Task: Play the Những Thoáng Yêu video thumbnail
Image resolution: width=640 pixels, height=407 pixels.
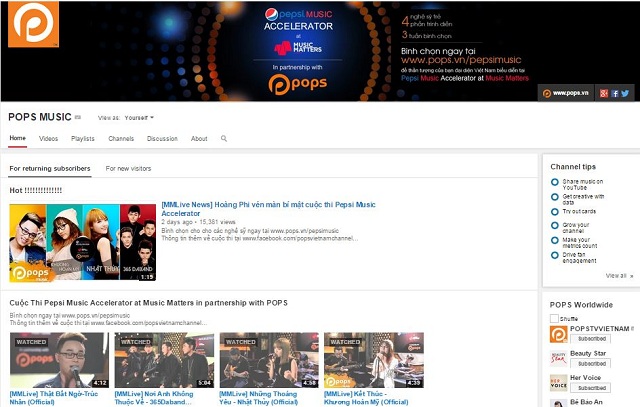Action: click(269, 360)
